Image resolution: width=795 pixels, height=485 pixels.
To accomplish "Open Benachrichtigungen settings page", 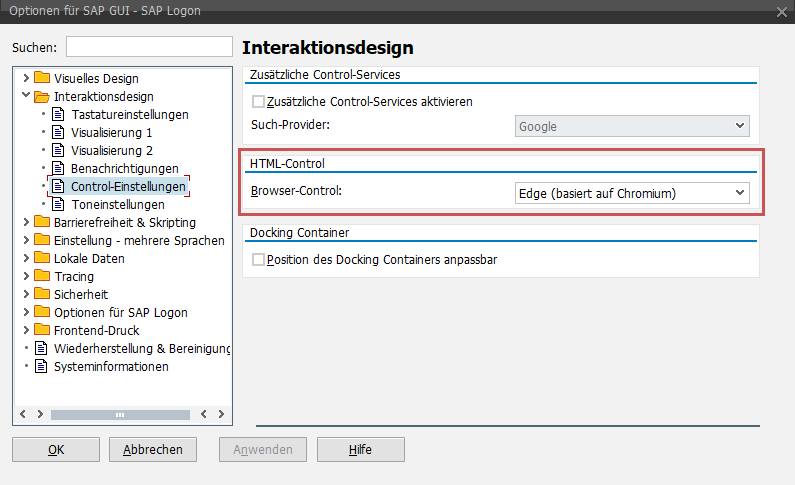I will tap(125, 169).
